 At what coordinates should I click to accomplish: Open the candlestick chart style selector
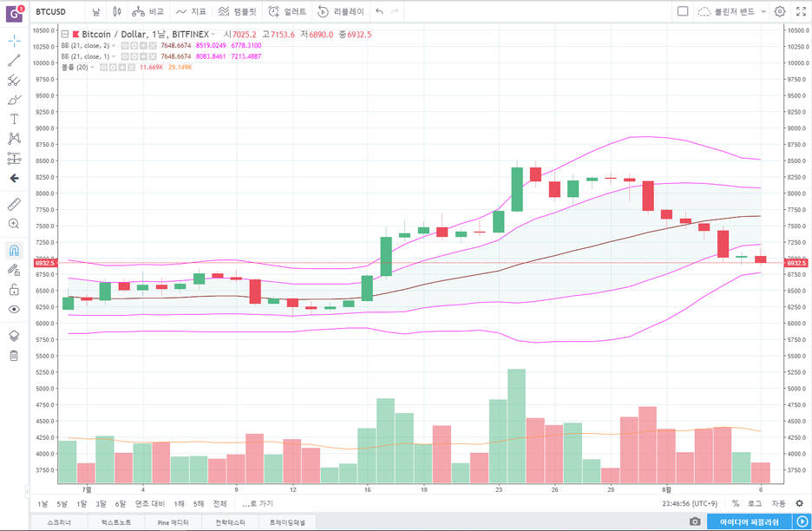tap(117, 11)
